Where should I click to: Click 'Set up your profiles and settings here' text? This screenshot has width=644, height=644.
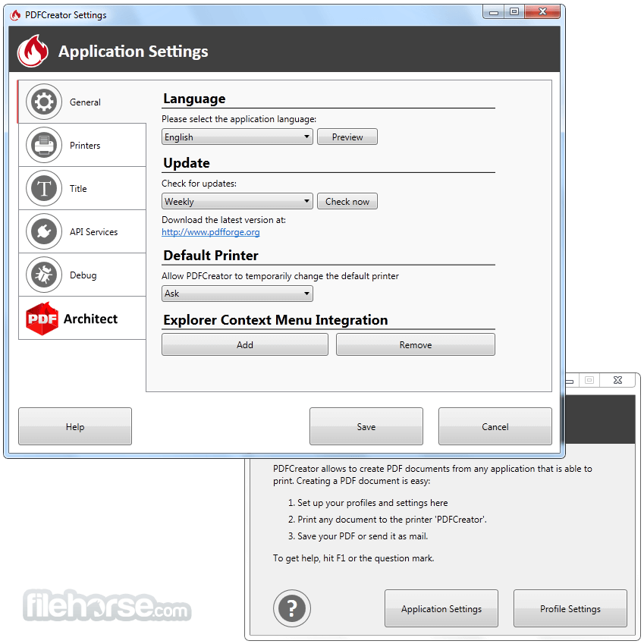pyautogui.click(x=372, y=503)
